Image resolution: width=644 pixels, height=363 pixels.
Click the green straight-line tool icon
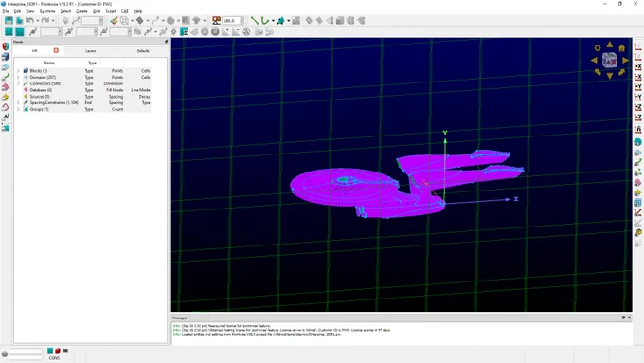tap(255, 20)
